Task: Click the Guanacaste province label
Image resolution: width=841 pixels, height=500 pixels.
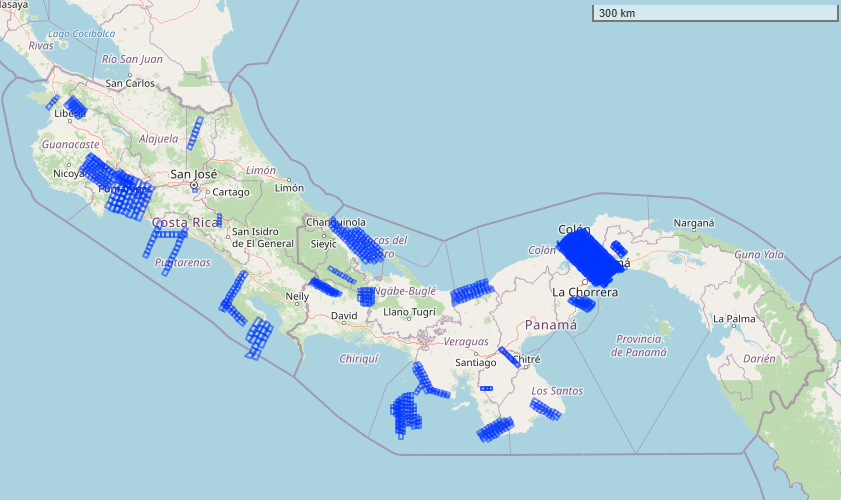Action: (x=70, y=144)
